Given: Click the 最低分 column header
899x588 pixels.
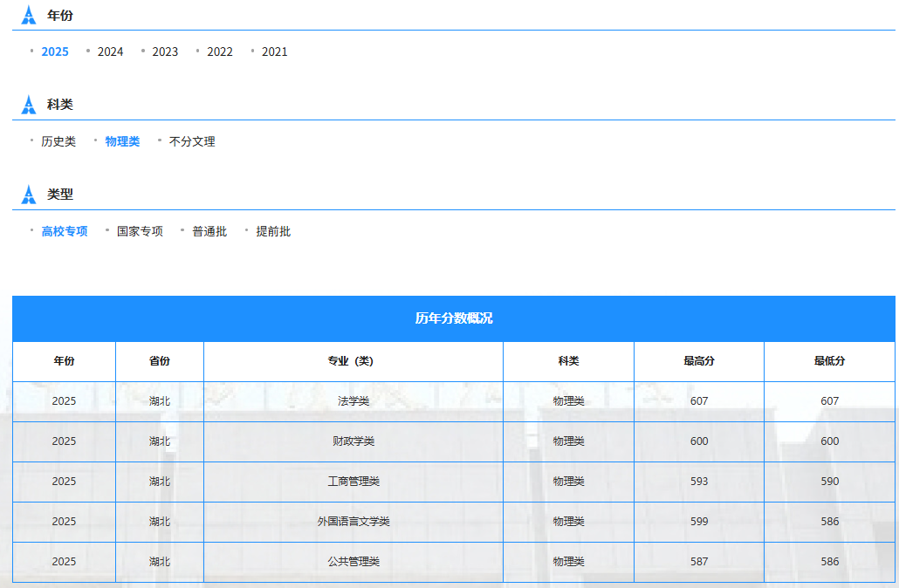Looking at the screenshot, I should point(830,361).
